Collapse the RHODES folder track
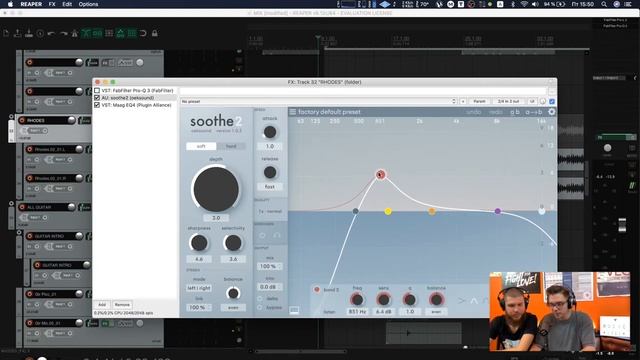 (11, 117)
